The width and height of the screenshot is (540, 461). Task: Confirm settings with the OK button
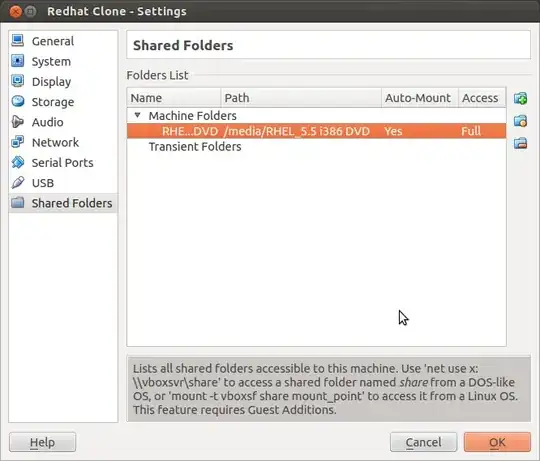coord(497,442)
